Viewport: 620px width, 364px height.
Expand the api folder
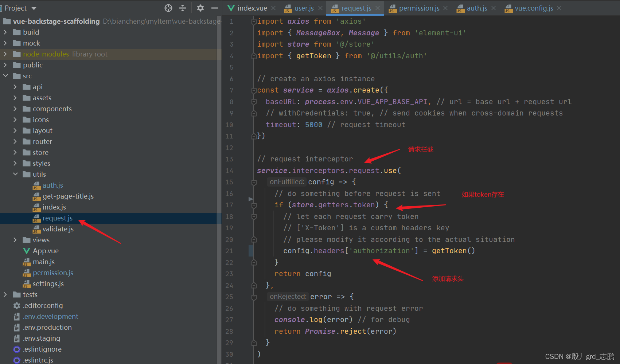(x=15, y=87)
